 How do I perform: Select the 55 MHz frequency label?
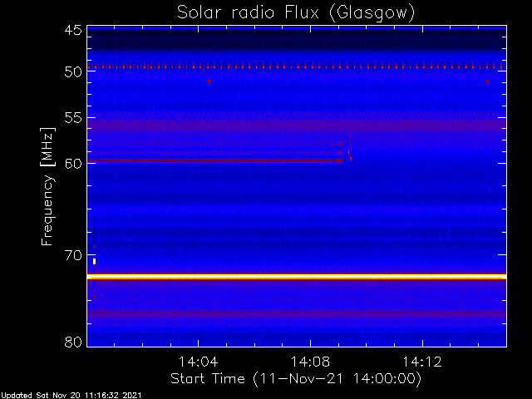coord(73,118)
